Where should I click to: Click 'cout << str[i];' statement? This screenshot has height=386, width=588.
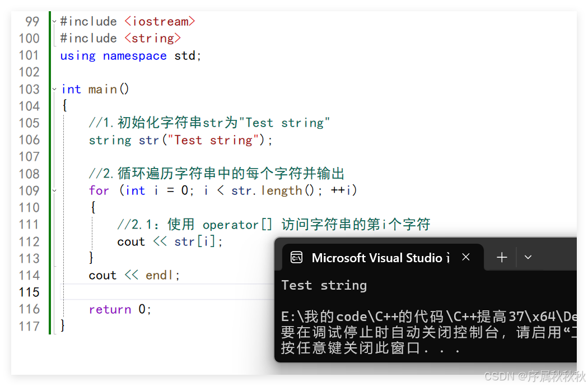click(x=170, y=241)
